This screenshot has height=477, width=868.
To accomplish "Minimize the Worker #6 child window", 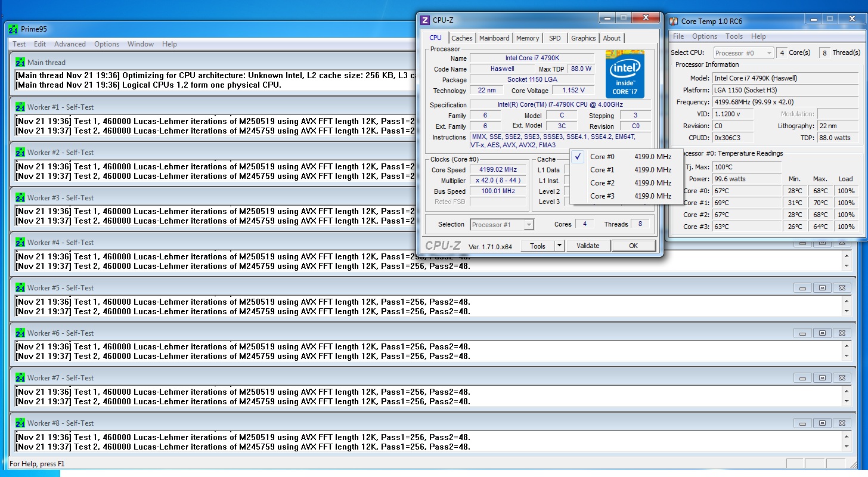I will (802, 333).
